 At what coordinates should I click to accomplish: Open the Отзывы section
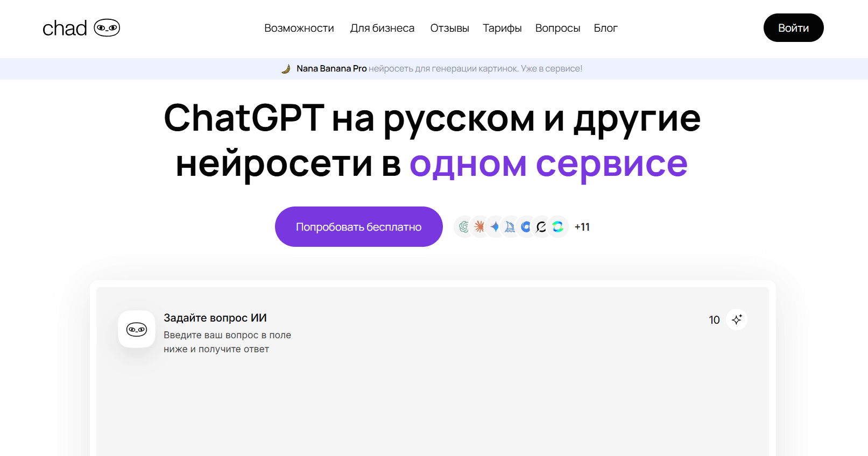pos(449,28)
